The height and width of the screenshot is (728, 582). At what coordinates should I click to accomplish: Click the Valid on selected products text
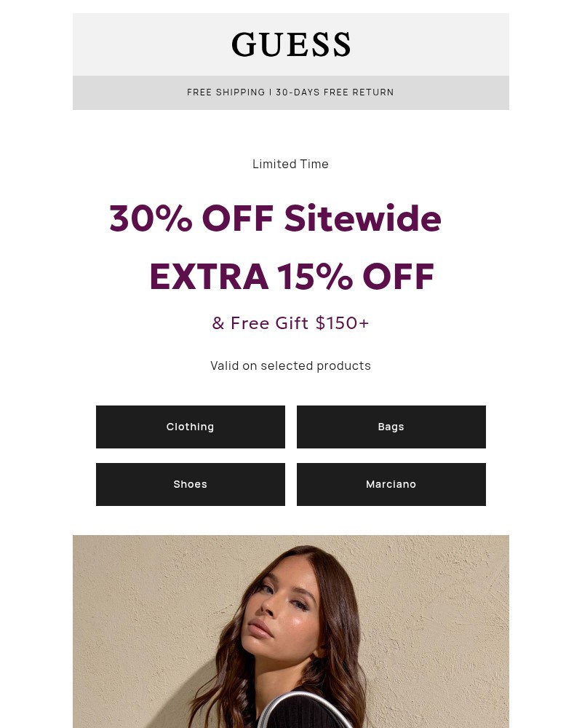tap(291, 365)
